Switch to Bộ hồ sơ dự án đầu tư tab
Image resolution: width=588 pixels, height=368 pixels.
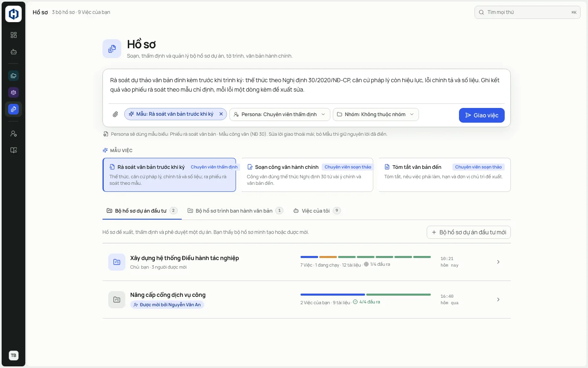[142, 211]
